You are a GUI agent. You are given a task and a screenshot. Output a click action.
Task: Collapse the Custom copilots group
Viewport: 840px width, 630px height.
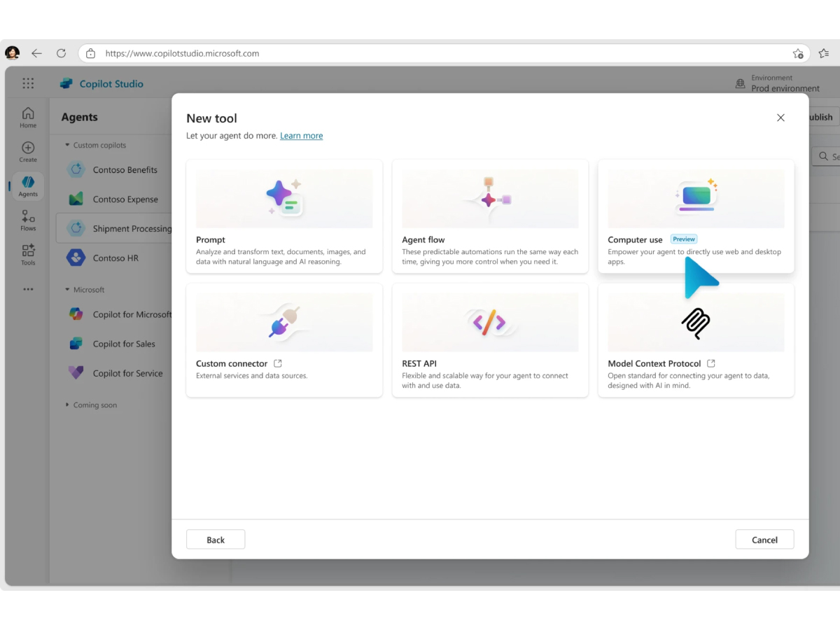pyautogui.click(x=67, y=145)
